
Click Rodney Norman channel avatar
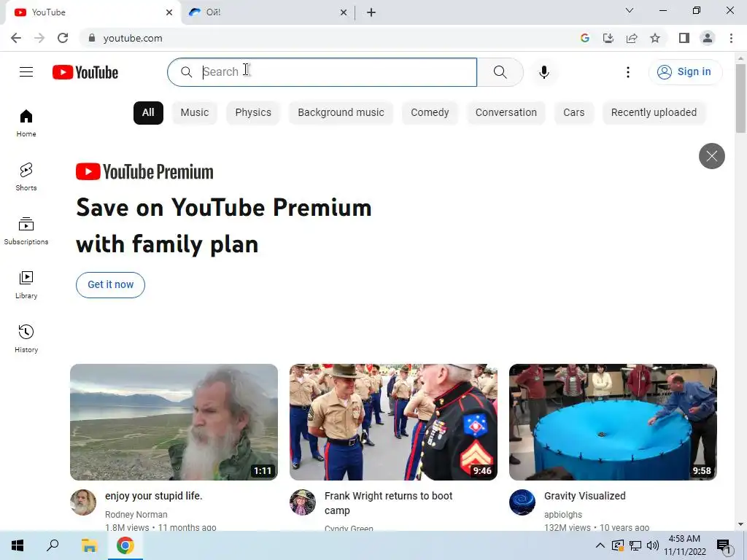point(83,502)
